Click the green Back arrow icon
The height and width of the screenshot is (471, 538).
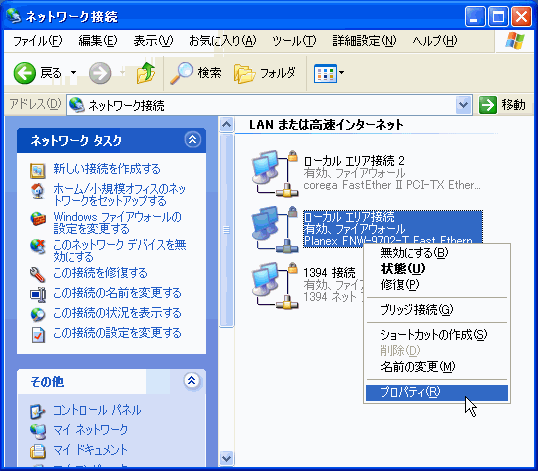[x=24, y=73]
